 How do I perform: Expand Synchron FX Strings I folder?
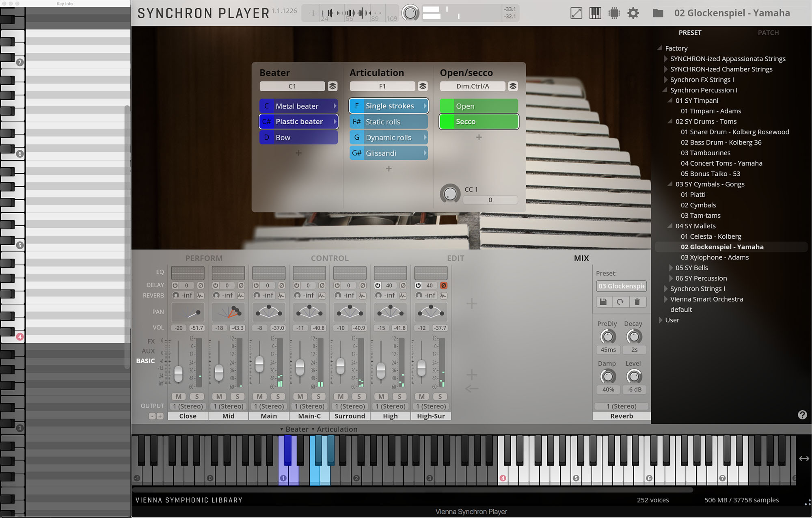point(665,80)
